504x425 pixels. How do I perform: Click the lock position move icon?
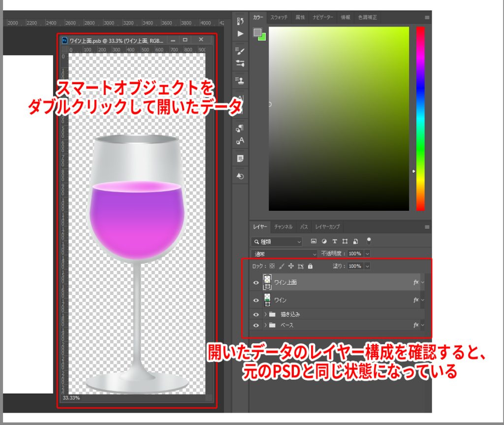coord(291,266)
